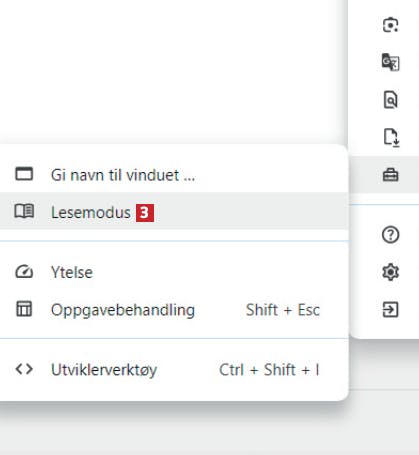Launch Oppgavebehandling task manager entry
419x455 pixels.
[x=174, y=310]
